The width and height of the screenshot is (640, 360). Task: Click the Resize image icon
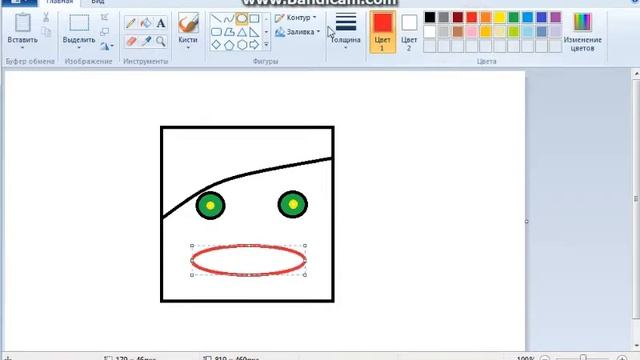click(x=105, y=31)
